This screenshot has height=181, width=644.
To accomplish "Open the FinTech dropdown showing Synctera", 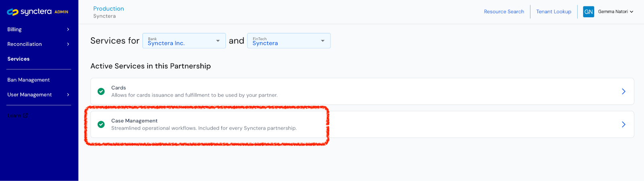I will [x=289, y=41].
